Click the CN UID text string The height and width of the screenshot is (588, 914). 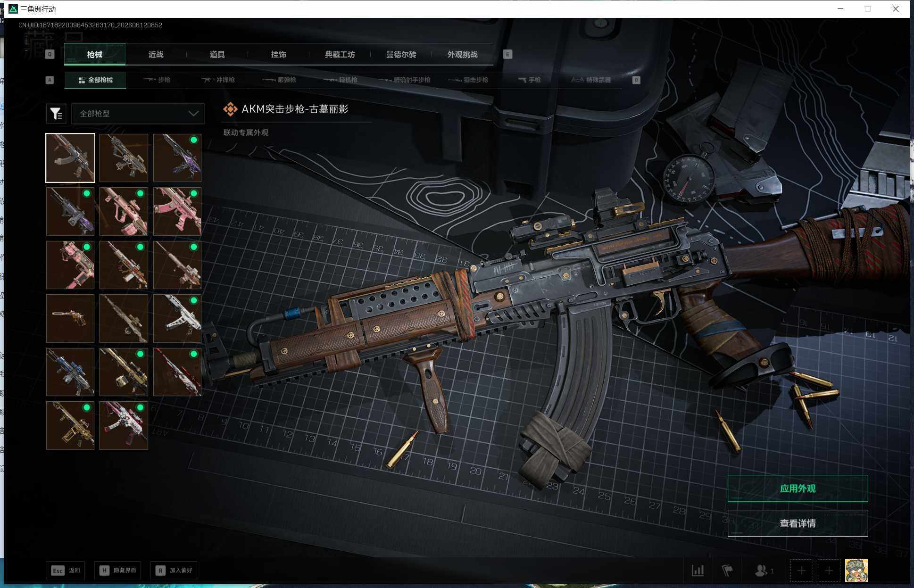90,25
